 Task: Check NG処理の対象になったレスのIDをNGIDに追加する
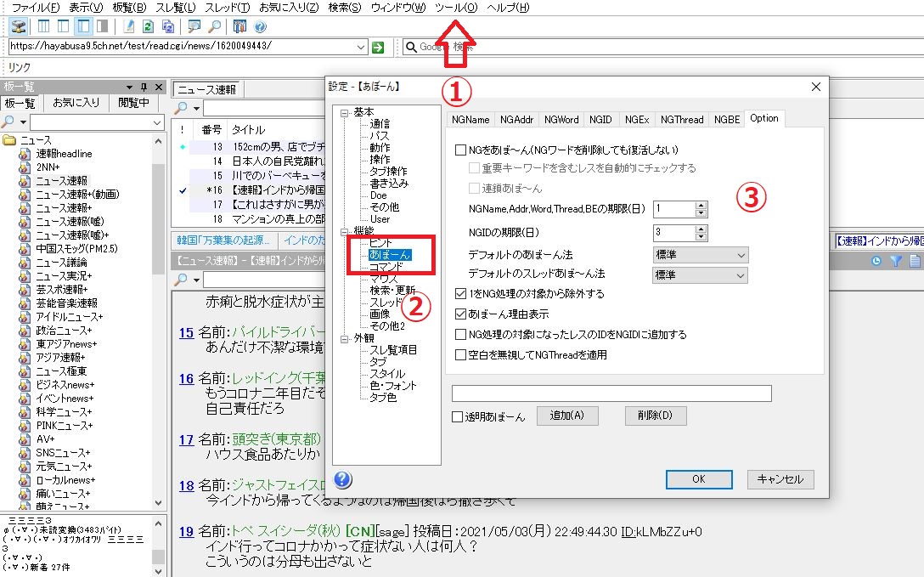click(461, 335)
